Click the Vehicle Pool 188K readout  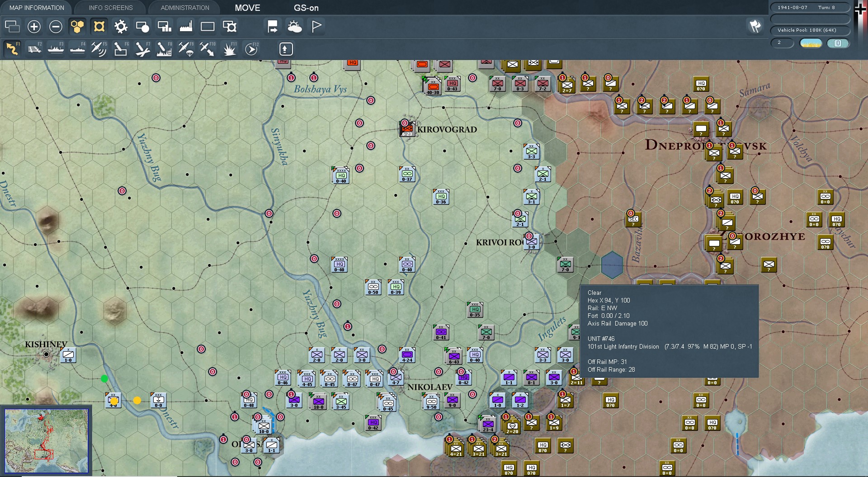coord(810,30)
